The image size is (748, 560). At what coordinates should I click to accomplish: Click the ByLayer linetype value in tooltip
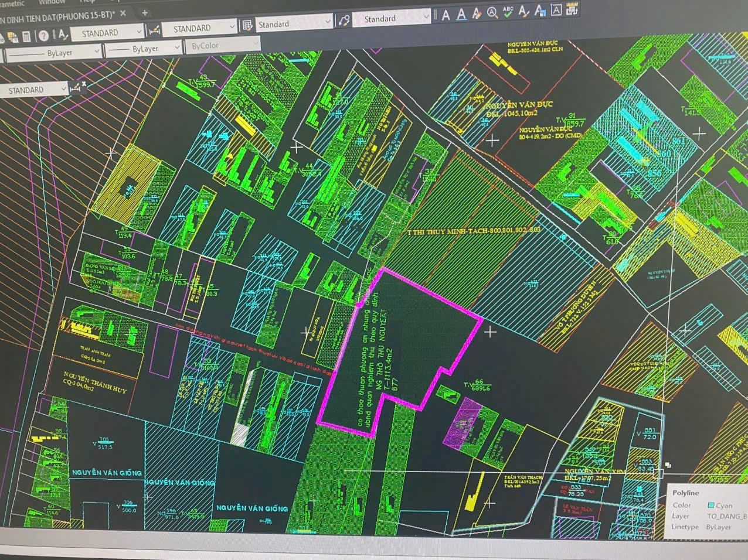(718, 527)
